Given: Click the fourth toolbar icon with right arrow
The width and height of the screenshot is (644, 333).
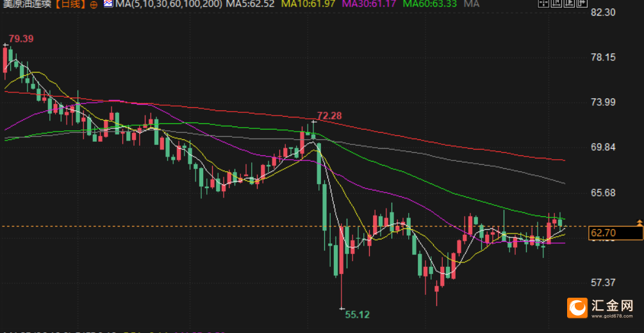Looking at the screenshot, I should pyautogui.click(x=582, y=4).
